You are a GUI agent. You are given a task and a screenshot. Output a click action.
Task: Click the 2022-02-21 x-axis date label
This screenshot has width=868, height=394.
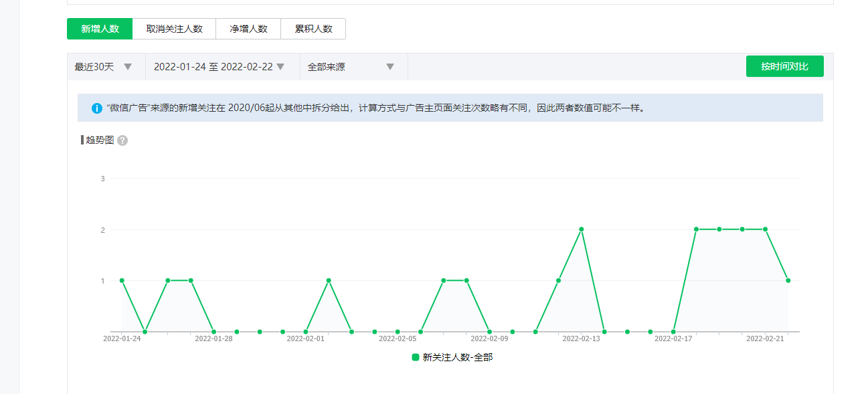765,338
